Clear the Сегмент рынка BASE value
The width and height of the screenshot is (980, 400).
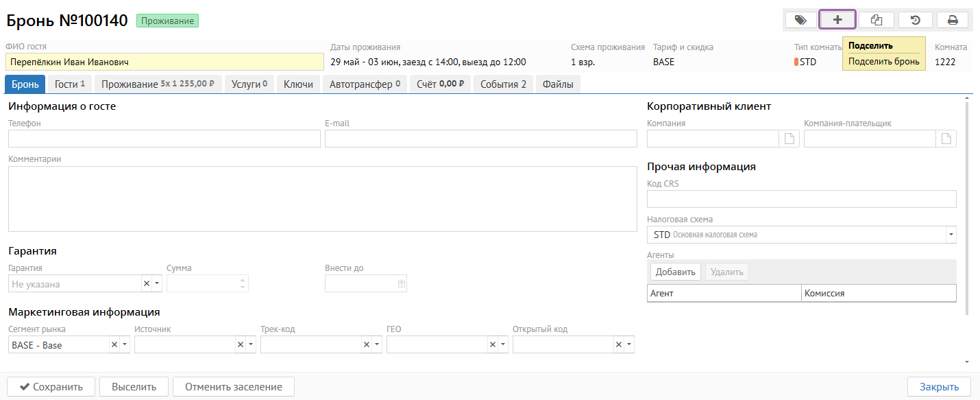tap(114, 345)
